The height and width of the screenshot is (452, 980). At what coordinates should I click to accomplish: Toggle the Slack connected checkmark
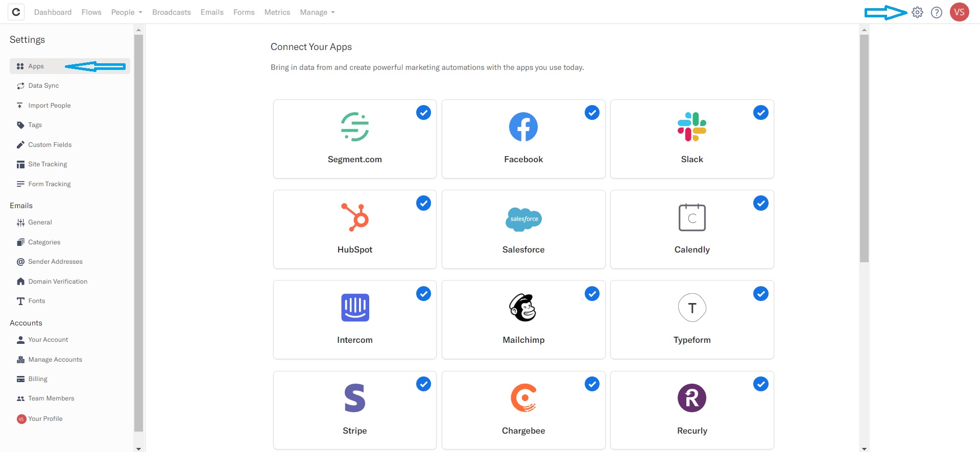760,113
